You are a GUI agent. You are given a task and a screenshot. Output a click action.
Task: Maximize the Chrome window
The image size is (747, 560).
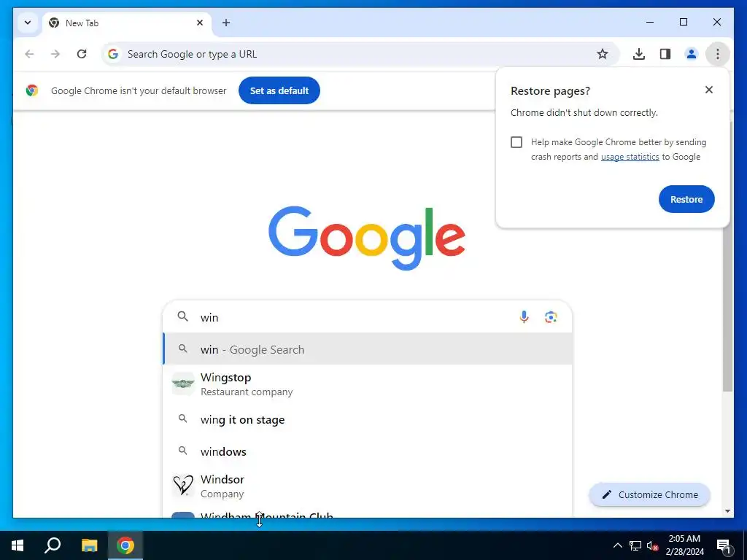pyautogui.click(x=683, y=22)
